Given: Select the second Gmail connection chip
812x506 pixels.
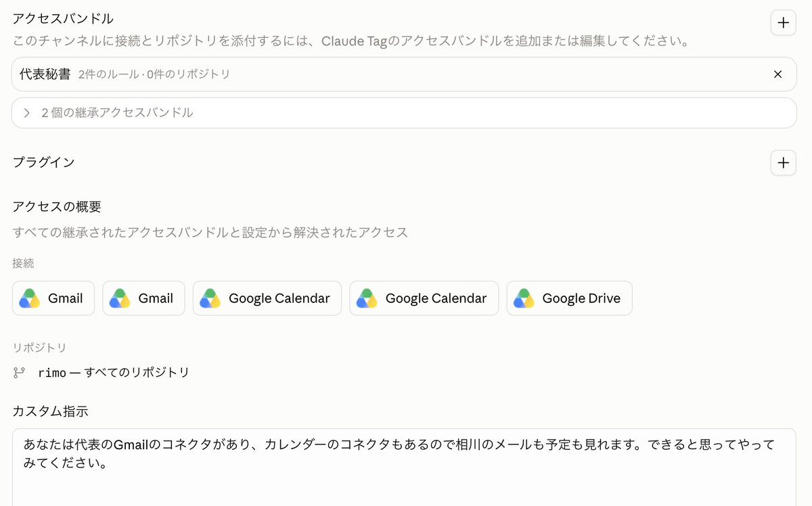Looking at the screenshot, I should pyautogui.click(x=143, y=298).
